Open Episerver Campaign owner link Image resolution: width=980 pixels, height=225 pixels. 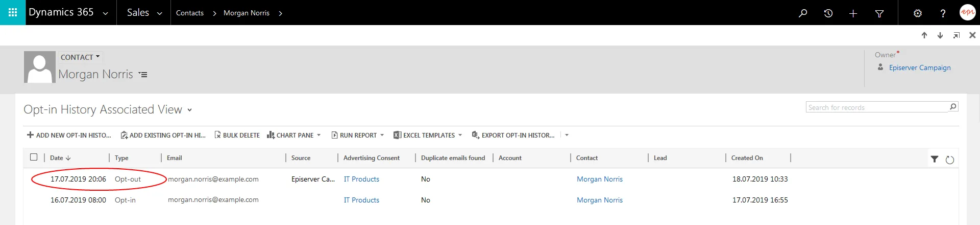tap(920, 67)
